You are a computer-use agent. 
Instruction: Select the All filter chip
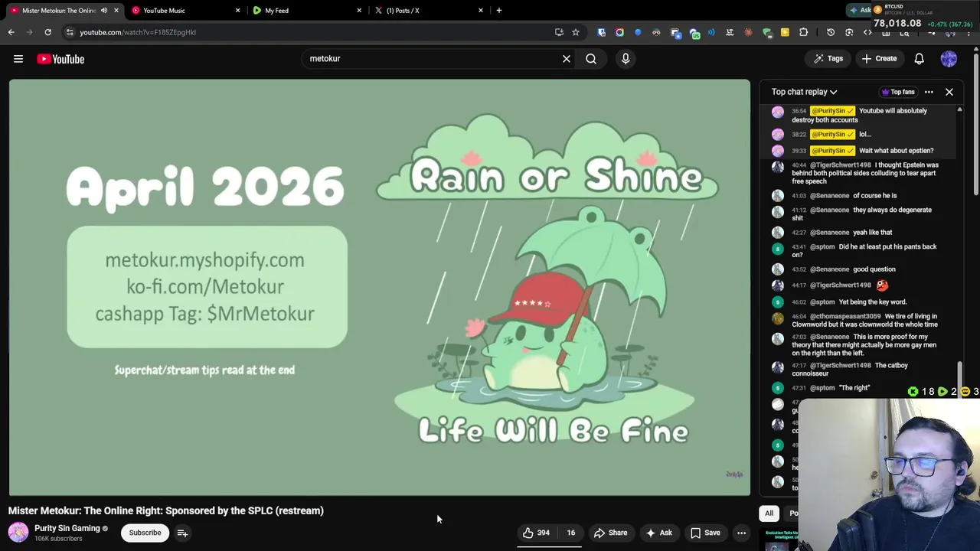[769, 514]
